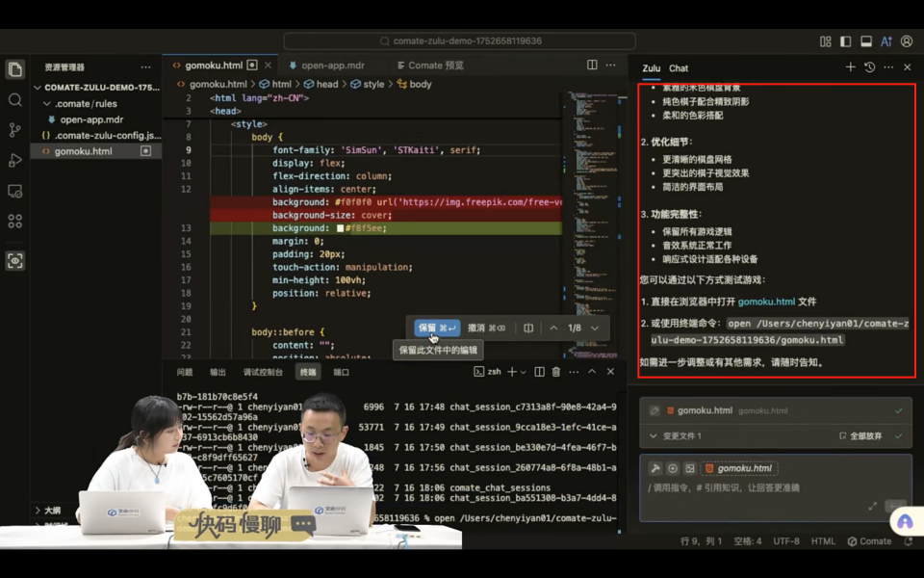Open the gomoku.html link in chat message
The height and width of the screenshot is (578, 924).
766,302
